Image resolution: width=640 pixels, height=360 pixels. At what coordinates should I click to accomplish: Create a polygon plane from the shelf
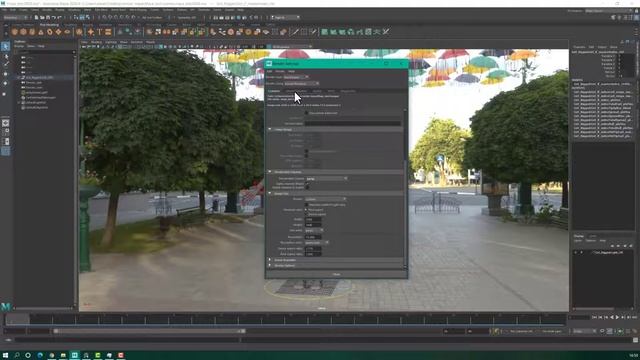(58, 32)
